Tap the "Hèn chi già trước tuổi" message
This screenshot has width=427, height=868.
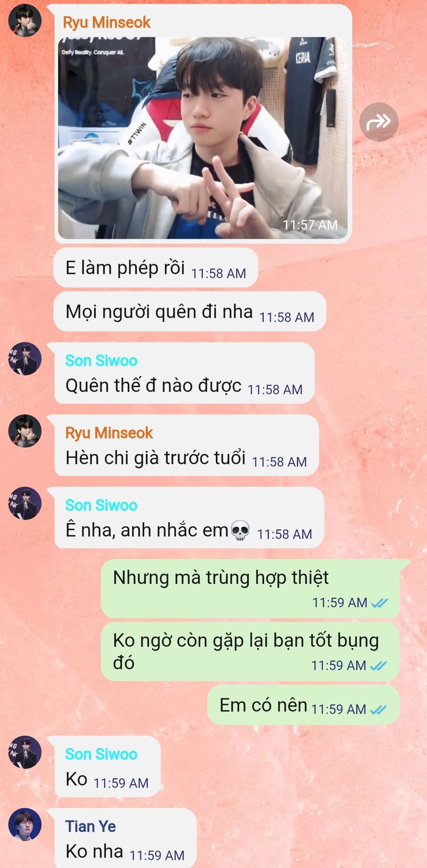187,445
